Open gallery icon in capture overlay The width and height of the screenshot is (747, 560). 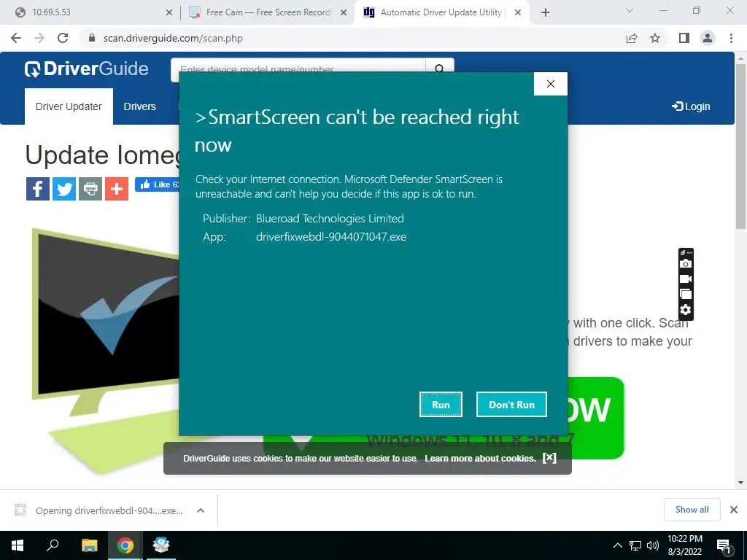[x=686, y=295]
